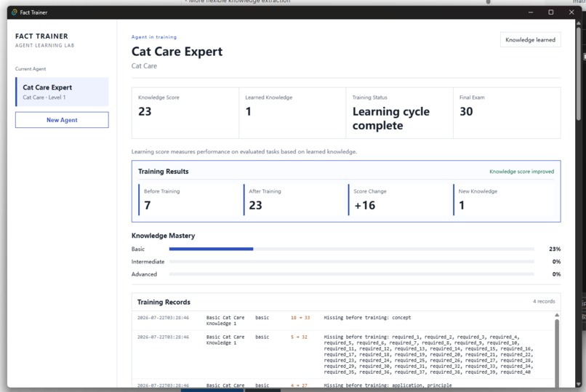Click the Agent in training label
The image size is (586, 392).
click(154, 37)
